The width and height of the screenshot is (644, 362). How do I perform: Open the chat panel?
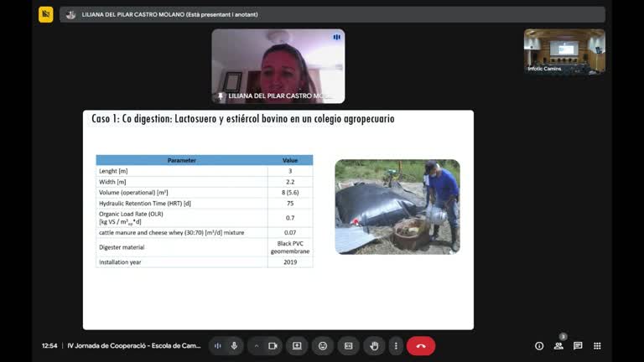pos(578,345)
